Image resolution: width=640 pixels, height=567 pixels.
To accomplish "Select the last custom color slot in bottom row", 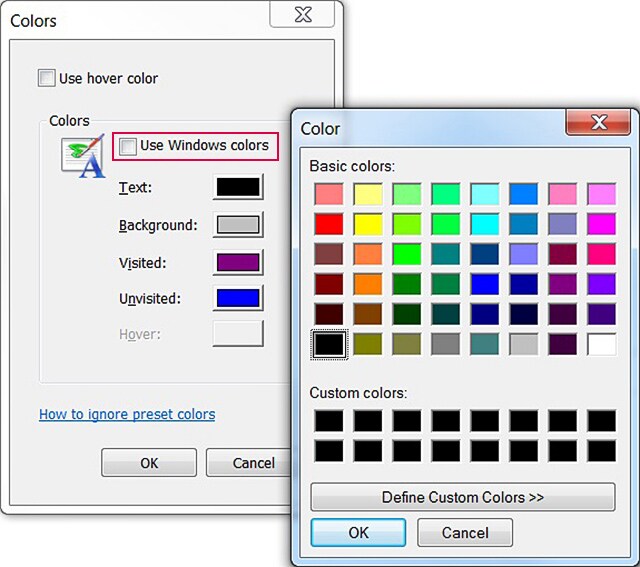I will pyautogui.click(x=602, y=451).
